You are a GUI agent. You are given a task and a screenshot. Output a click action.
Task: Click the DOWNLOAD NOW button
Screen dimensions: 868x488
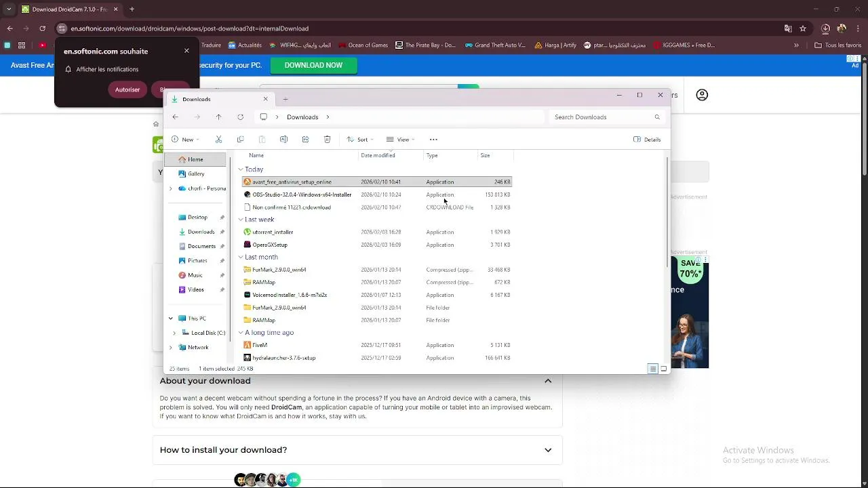click(313, 66)
